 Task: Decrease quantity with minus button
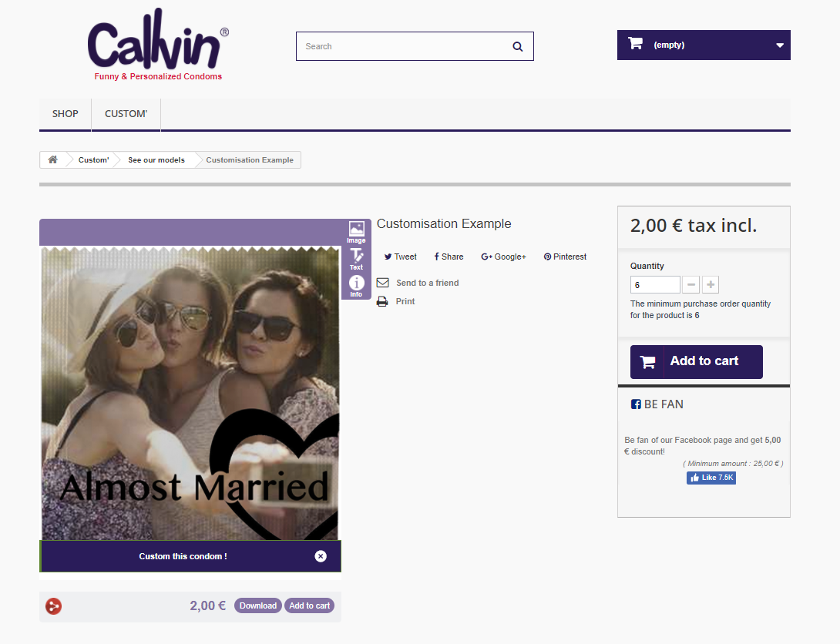[691, 285]
